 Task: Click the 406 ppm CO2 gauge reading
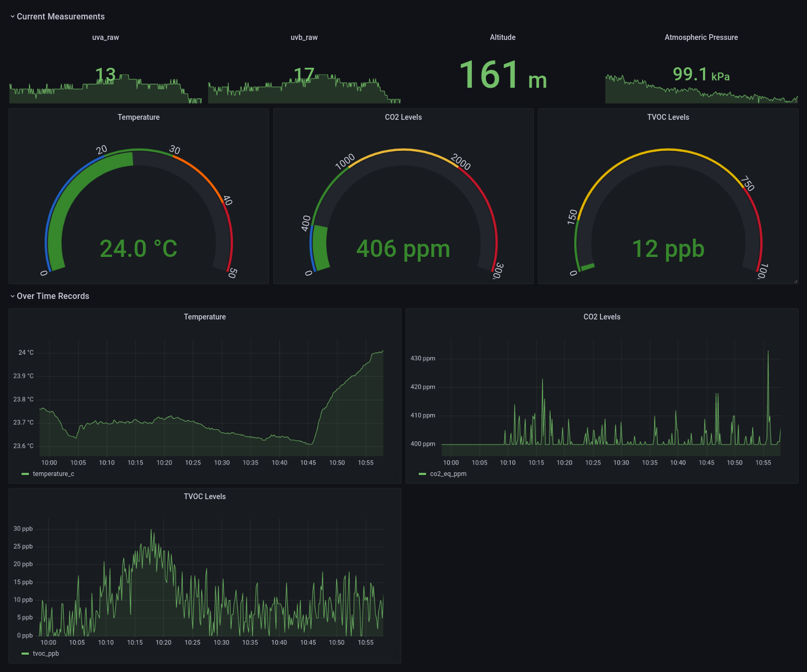(x=403, y=249)
